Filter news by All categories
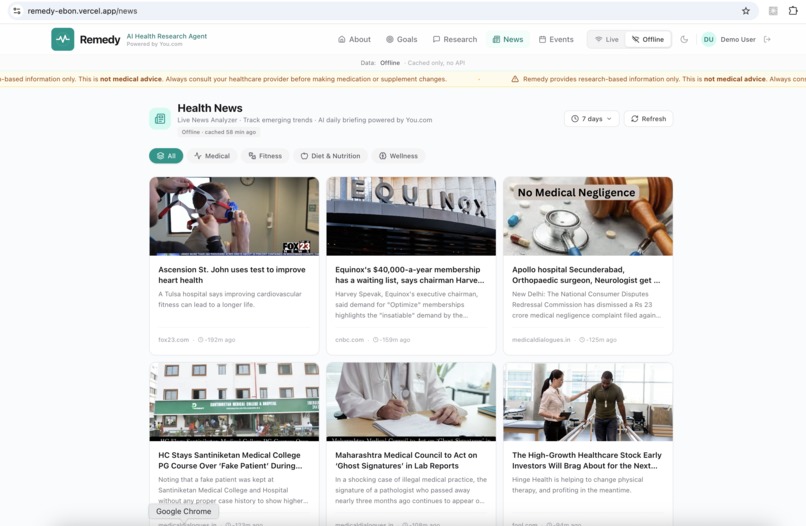Image resolution: width=806 pixels, height=526 pixels. click(x=166, y=156)
